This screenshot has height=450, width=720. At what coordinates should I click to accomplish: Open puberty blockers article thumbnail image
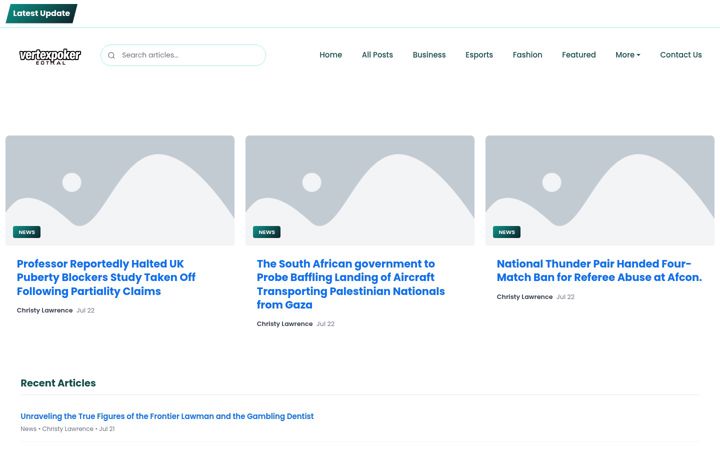pyautogui.click(x=120, y=190)
